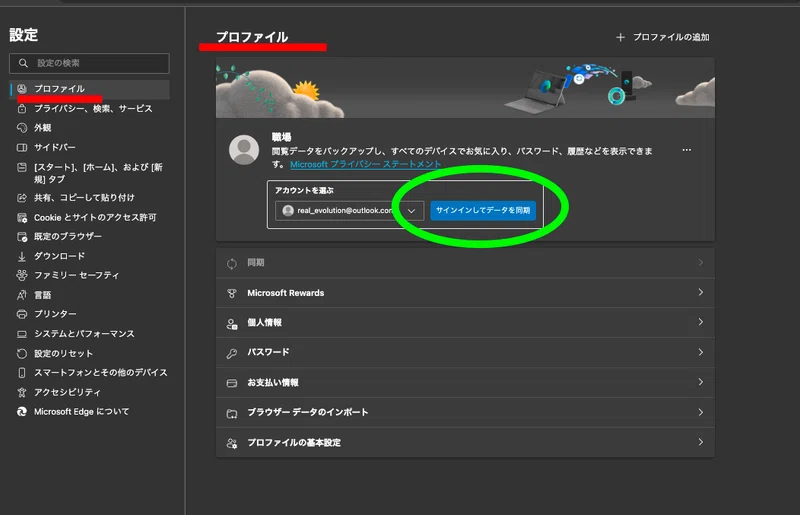Click the icon beside プロファイルの基本設定
This screenshot has height=515, width=800.
232,443
